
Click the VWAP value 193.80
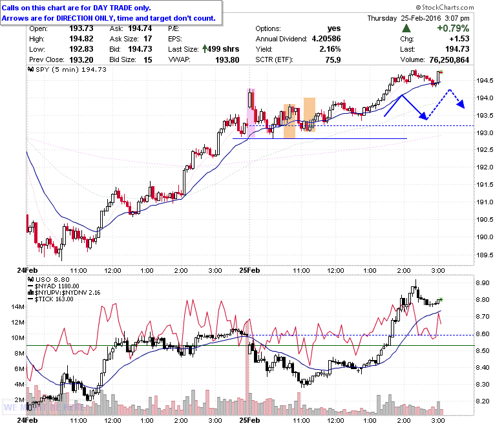tap(227, 59)
